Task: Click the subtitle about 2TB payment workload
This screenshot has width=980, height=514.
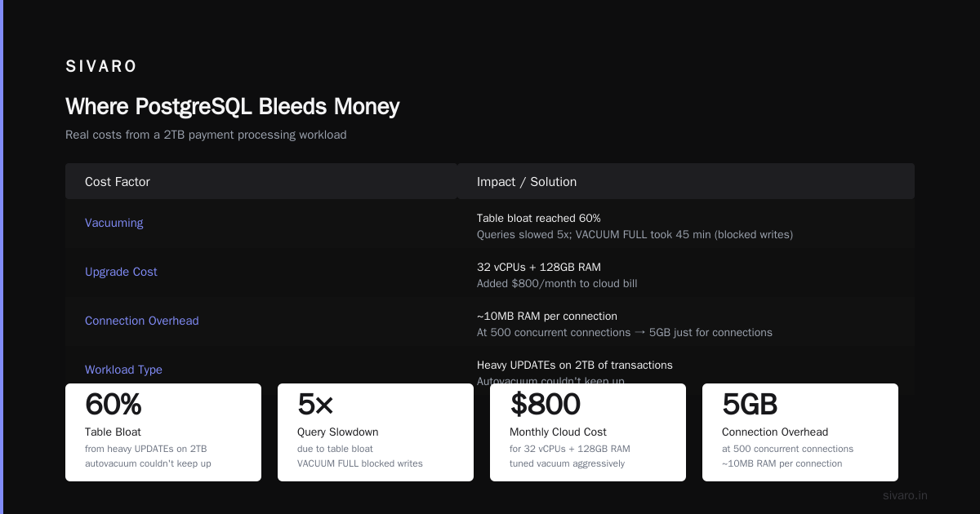Action: pyautogui.click(x=206, y=135)
